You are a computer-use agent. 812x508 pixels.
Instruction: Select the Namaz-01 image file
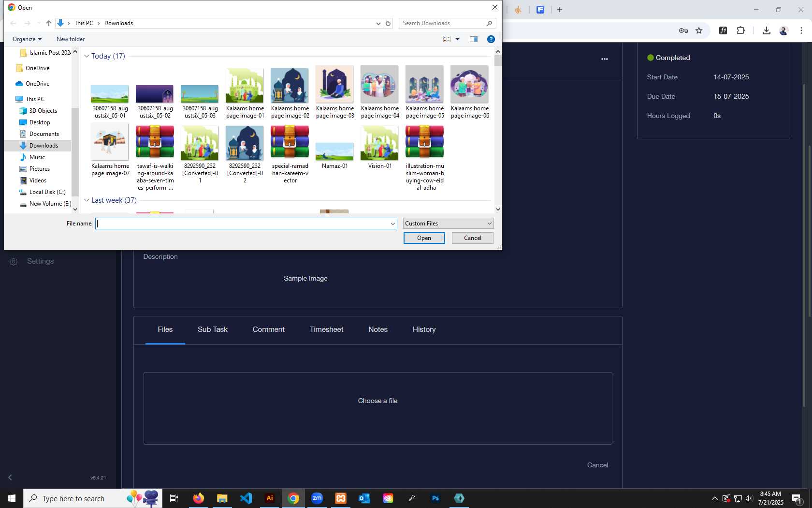335,156
